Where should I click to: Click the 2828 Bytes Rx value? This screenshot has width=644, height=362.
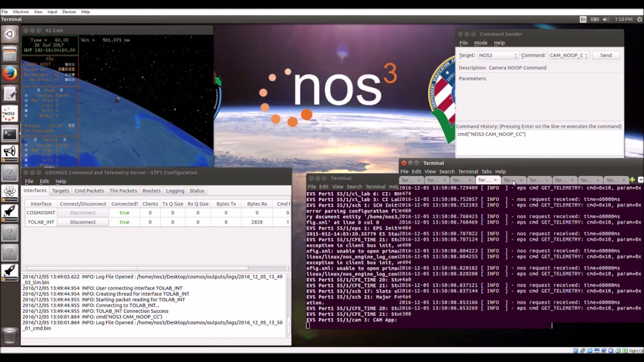tap(257, 222)
